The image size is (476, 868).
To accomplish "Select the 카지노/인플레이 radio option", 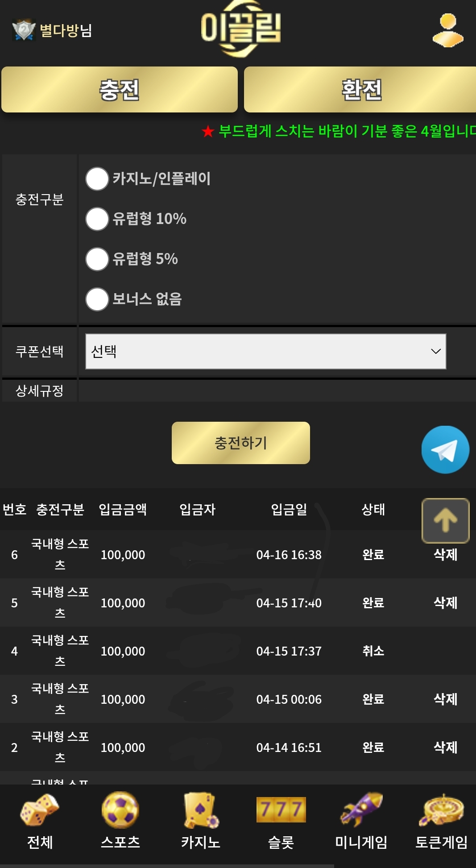I will click(97, 179).
